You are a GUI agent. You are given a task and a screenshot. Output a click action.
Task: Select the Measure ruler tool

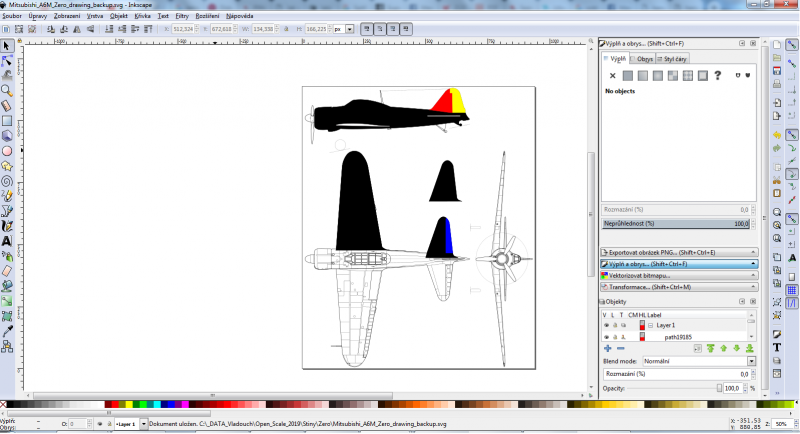(7, 106)
